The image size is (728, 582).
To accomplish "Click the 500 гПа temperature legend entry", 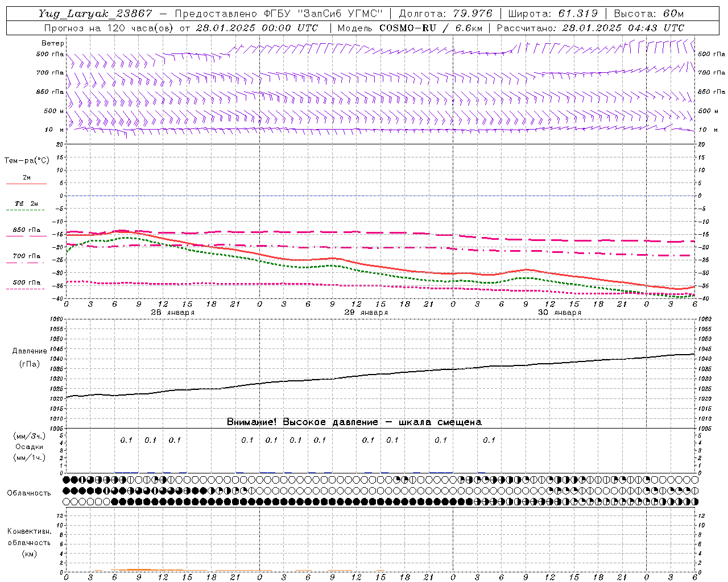I will point(27,282).
